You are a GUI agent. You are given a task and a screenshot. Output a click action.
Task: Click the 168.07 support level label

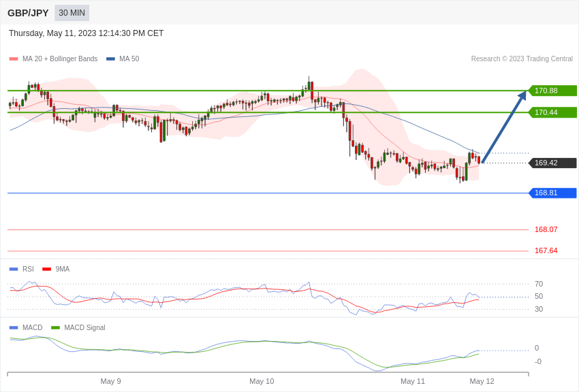546,229
